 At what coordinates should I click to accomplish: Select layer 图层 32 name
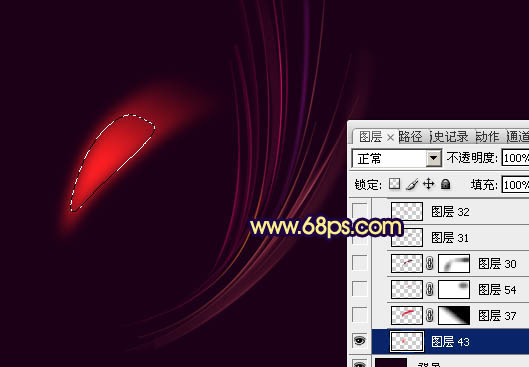[450, 212]
